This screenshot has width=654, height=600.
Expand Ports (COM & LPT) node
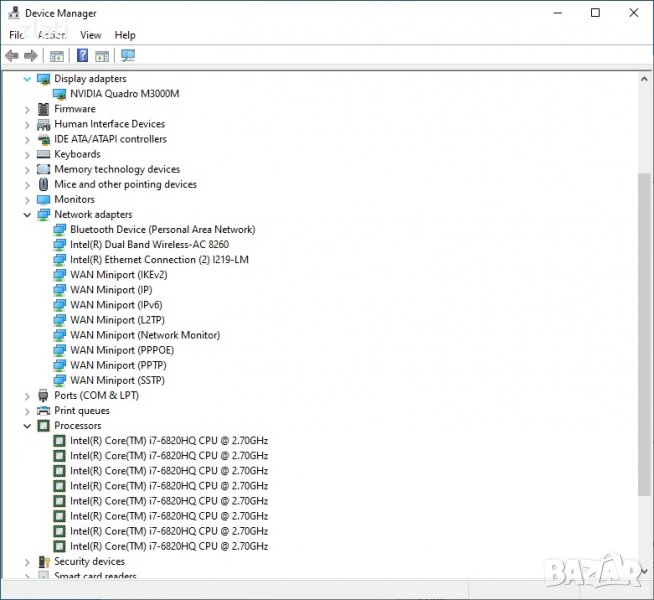(27, 396)
